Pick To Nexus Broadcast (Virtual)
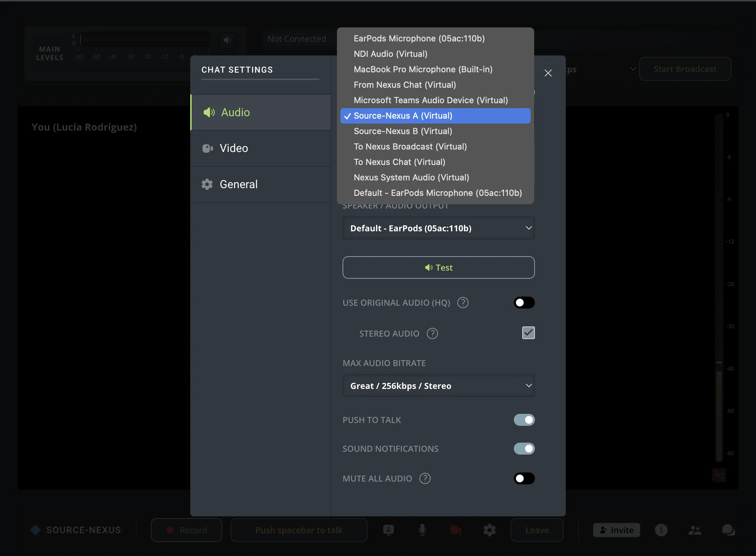756x556 pixels. point(435,146)
